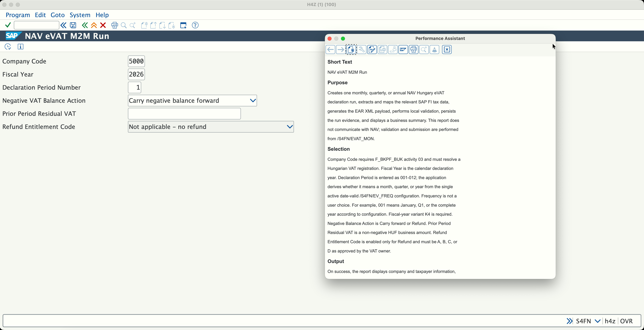
Task: Click the empty Prior Period Residual VAT field
Action: click(184, 114)
